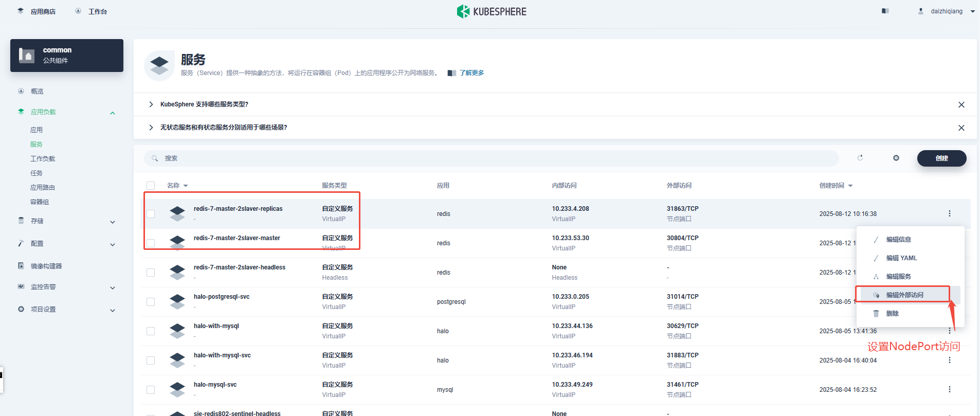This screenshot has height=416, width=980.
Task: Click the KubeSphere logo
Action: click(492, 11)
